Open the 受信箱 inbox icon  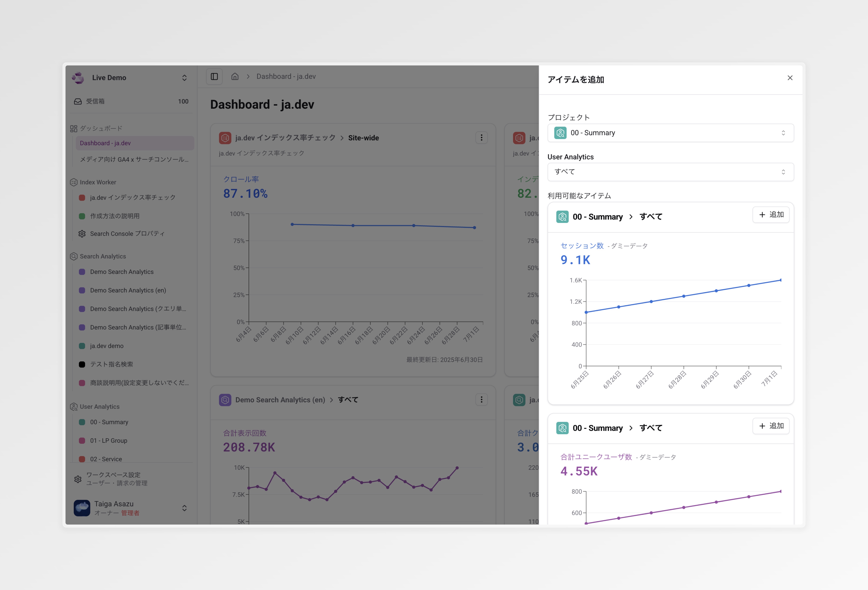[x=77, y=101]
